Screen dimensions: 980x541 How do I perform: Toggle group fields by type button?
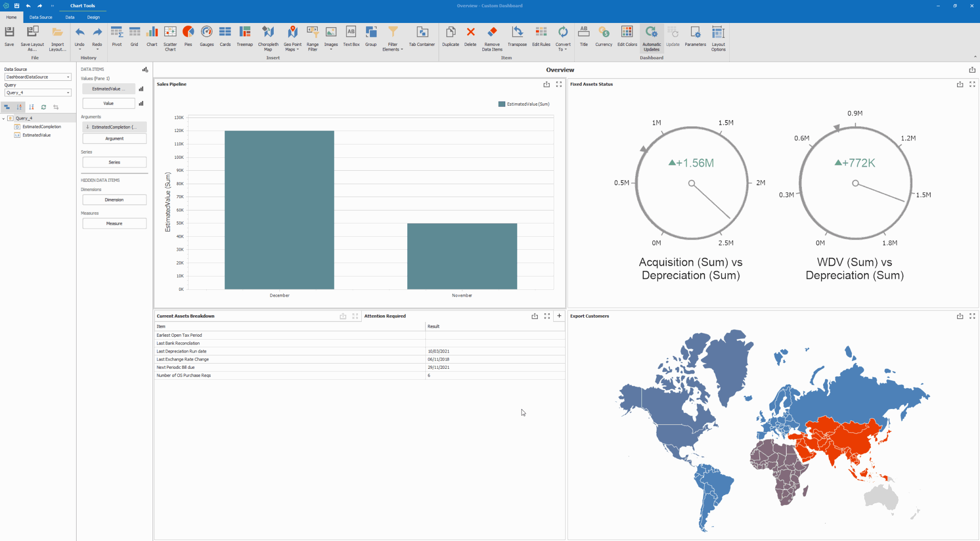pyautogui.click(x=7, y=107)
